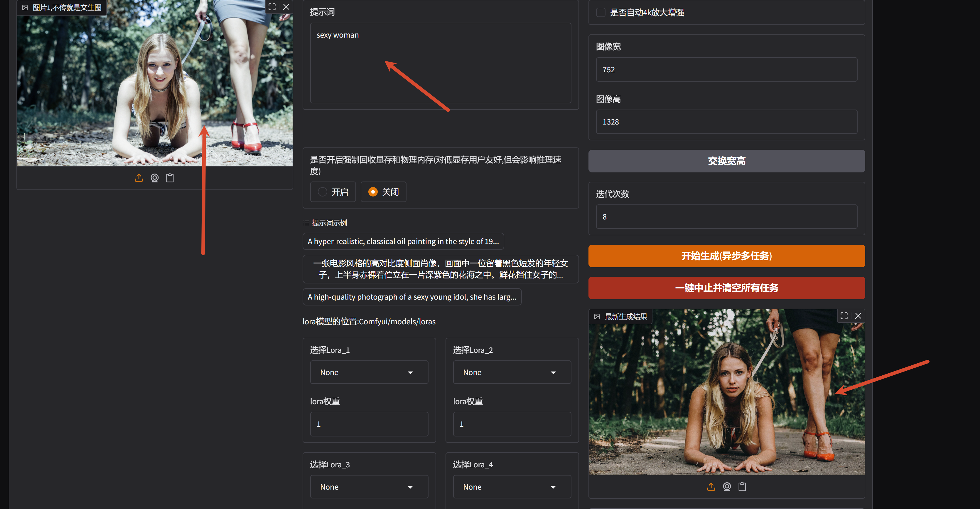Click 开始生成(异步多任务) button

(727, 256)
